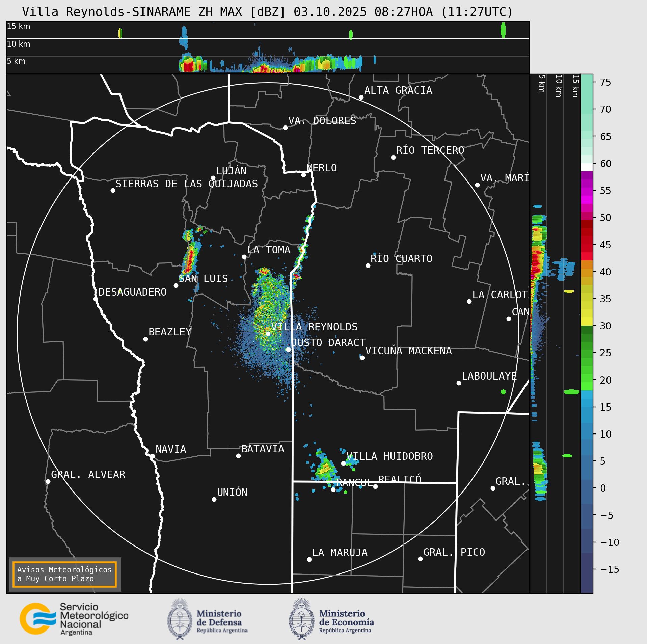Screen dimensions: 647x644
Task: Click the intense red storm cell near San Luis
Action: [x=190, y=259]
